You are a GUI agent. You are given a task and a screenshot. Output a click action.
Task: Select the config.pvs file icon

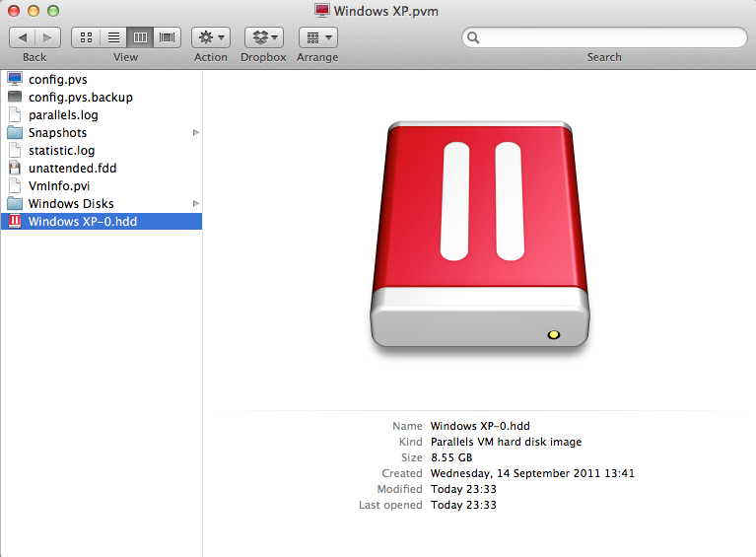pyautogui.click(x=15, y=79)
